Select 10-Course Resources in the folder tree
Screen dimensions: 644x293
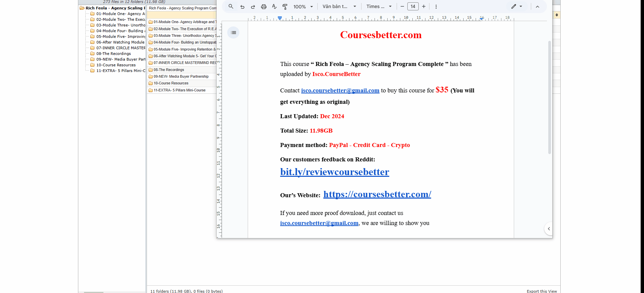(x=113, y=65)
